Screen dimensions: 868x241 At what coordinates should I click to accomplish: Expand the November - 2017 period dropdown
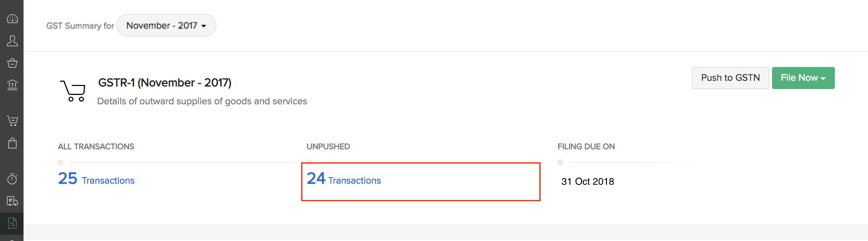(x=166, y=26)
